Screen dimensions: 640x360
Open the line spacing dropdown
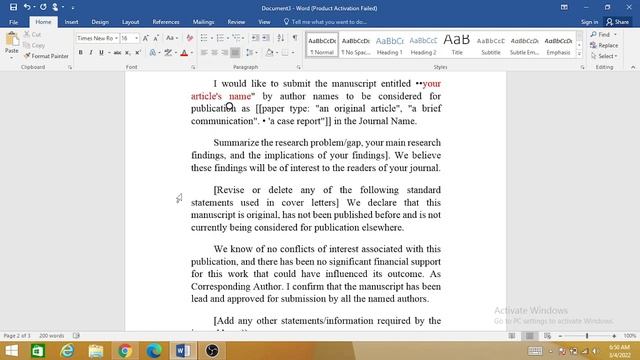[x=256, y=53]
